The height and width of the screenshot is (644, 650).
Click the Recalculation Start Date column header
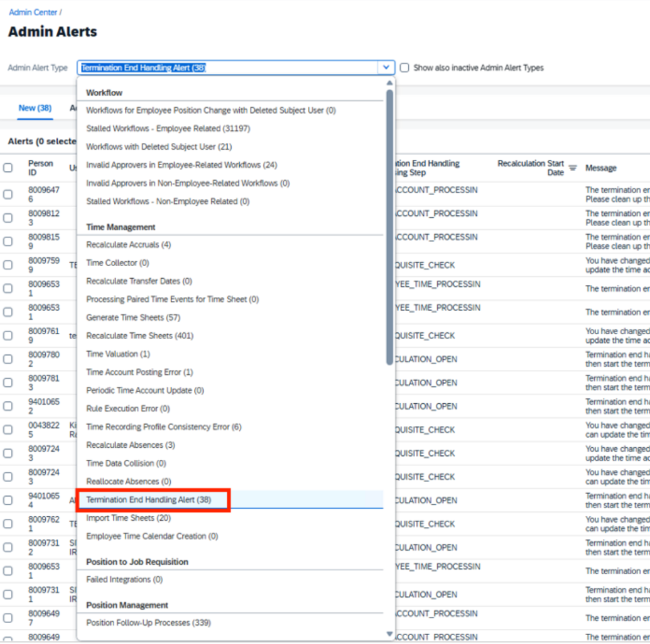click(x=531, y=168)
